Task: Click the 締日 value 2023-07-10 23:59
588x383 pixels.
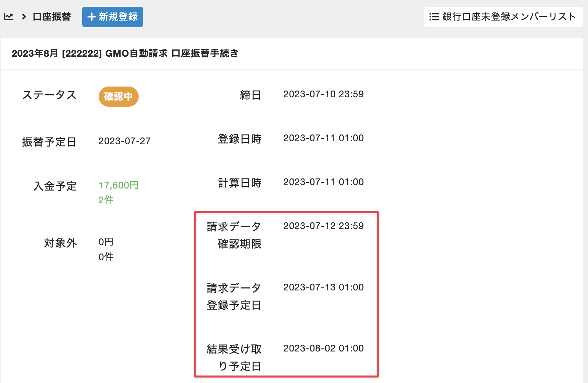Action: point(323,94)
